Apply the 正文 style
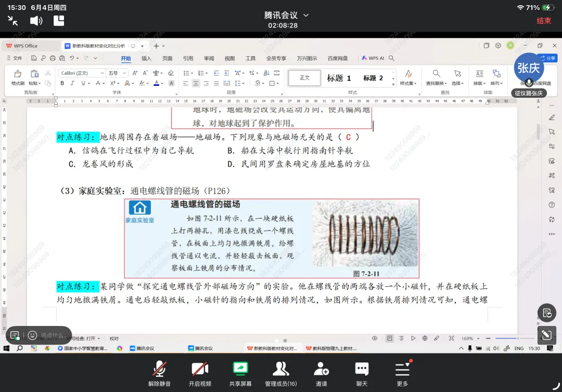Viewport: 562px width, 392px height. [x=304, y=77]
